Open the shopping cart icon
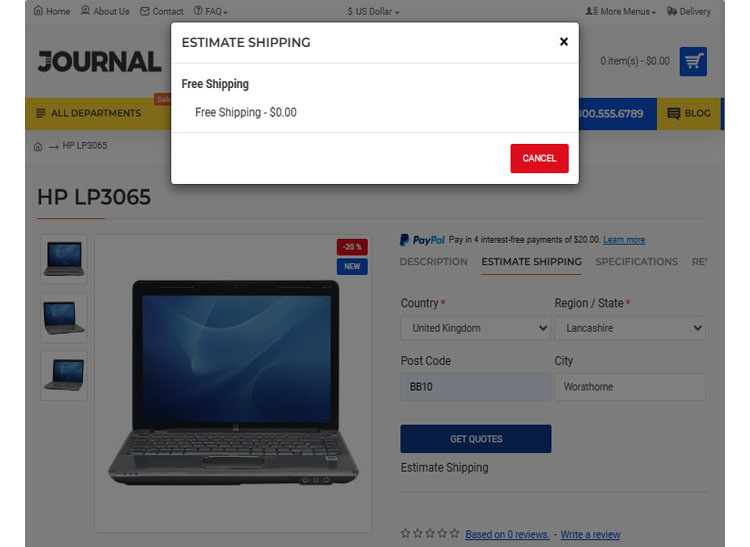The image size is (750, 547). (x=693, y=61)
